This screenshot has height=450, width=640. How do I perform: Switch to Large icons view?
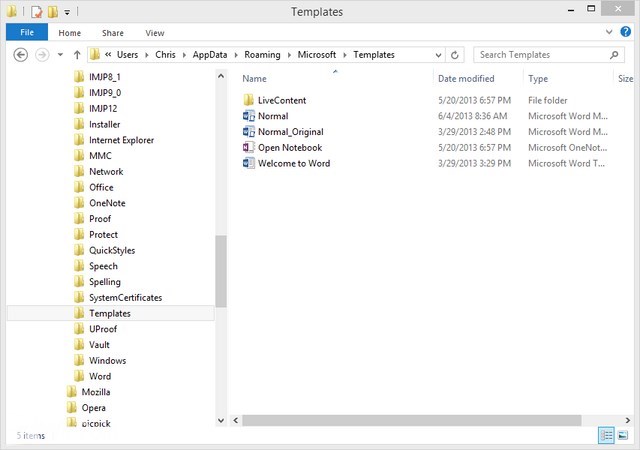click(623, 435)
